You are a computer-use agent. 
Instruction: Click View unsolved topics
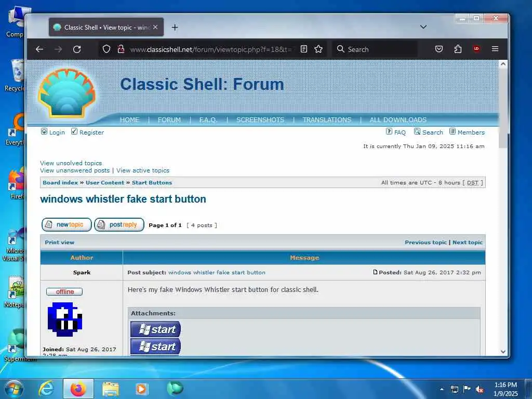(x=71, y=163)
